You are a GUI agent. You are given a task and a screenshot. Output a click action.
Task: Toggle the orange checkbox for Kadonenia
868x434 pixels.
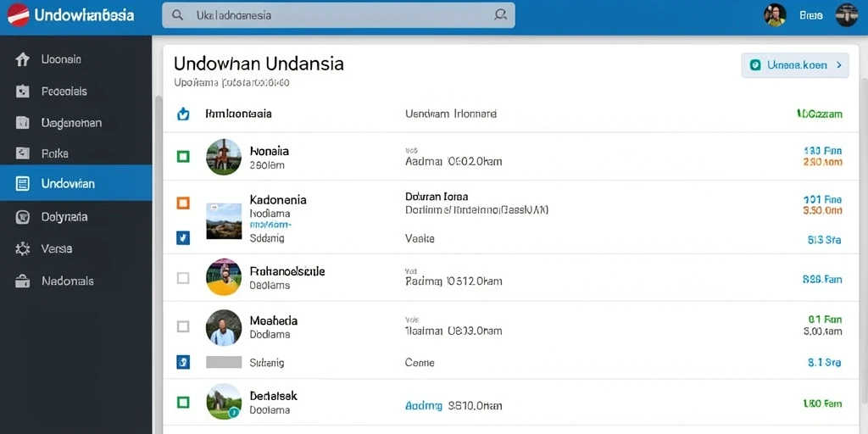(183, 203)
